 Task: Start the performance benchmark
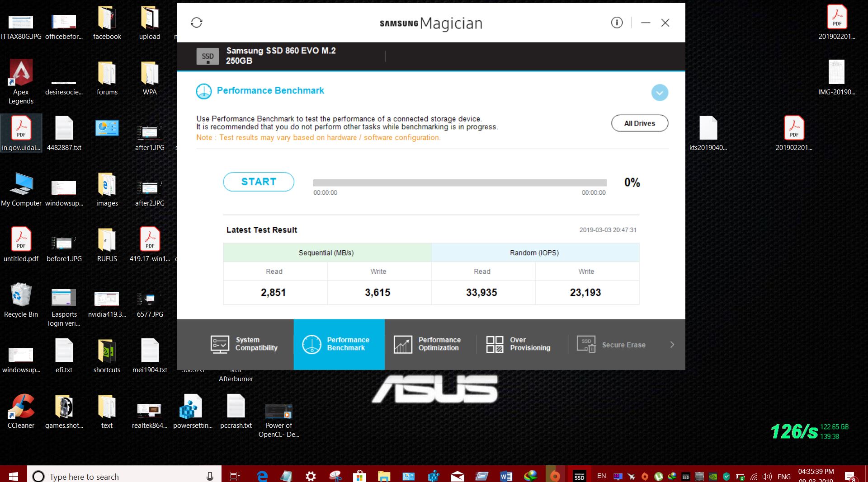(x=259, y=182)
